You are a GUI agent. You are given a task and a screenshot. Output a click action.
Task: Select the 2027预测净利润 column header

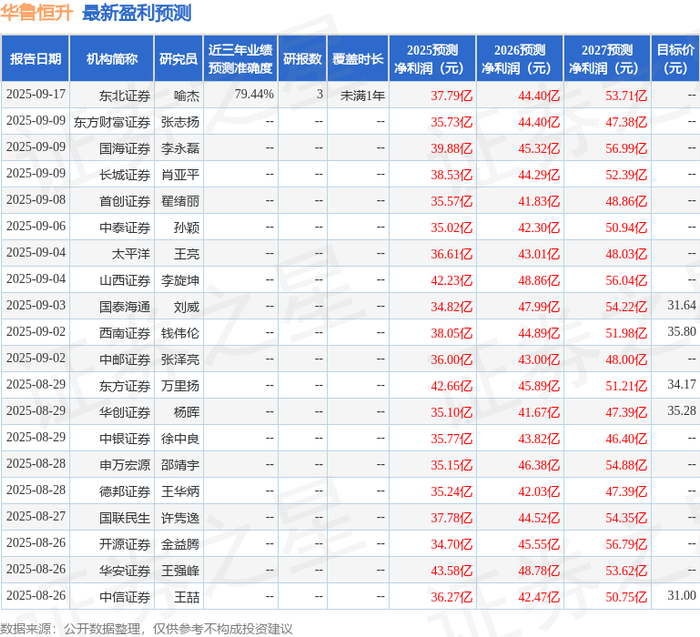pos(607,59)
